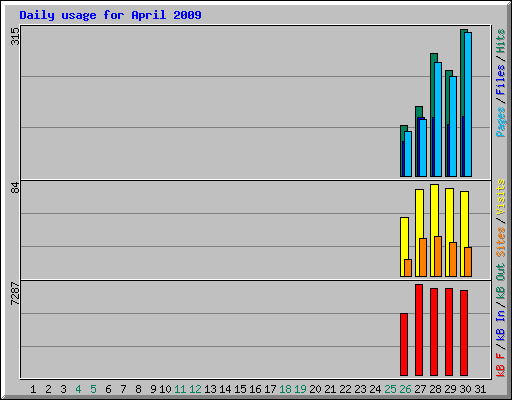The image size is (512, 400).
Task: Click the yellow Visits bar for day 29
Action: click(449, 215)
